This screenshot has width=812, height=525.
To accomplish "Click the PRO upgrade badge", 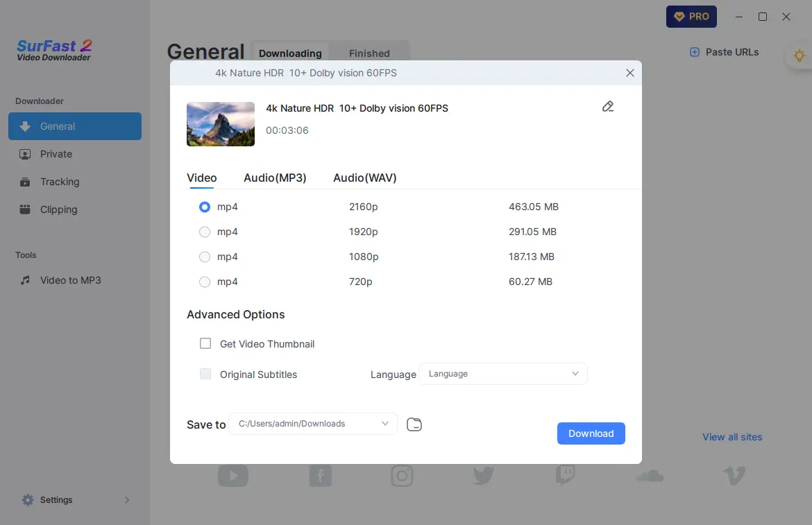I will (691, 17).
